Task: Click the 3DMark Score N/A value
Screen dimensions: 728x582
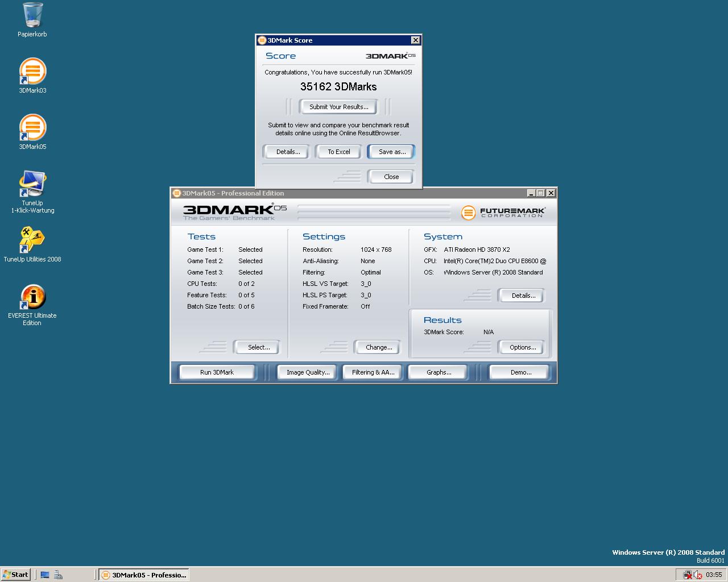Action: click(x=489, y=332)
